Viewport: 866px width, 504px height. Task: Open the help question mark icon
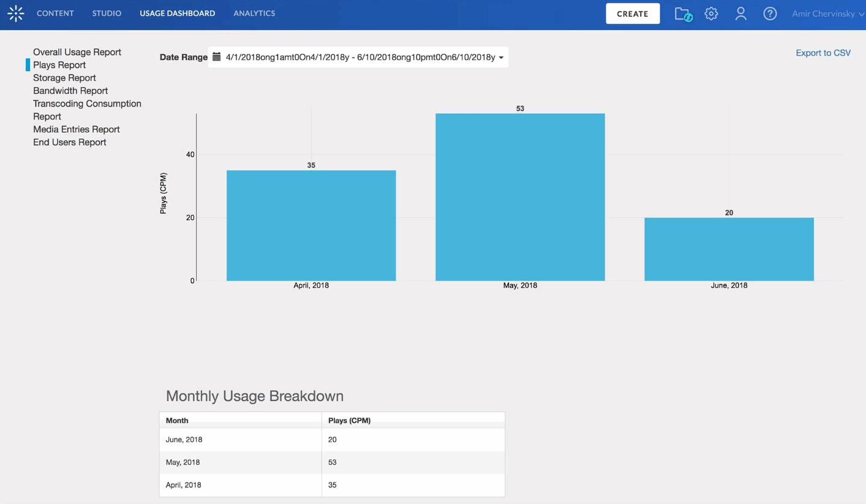770,13
